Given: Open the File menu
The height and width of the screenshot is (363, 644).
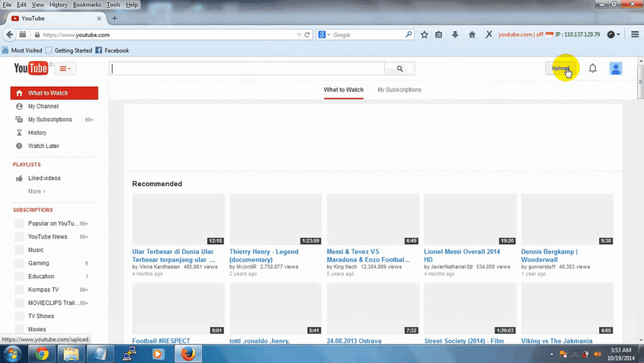Looking at the screenshot, I should click(x=7, y=5).
